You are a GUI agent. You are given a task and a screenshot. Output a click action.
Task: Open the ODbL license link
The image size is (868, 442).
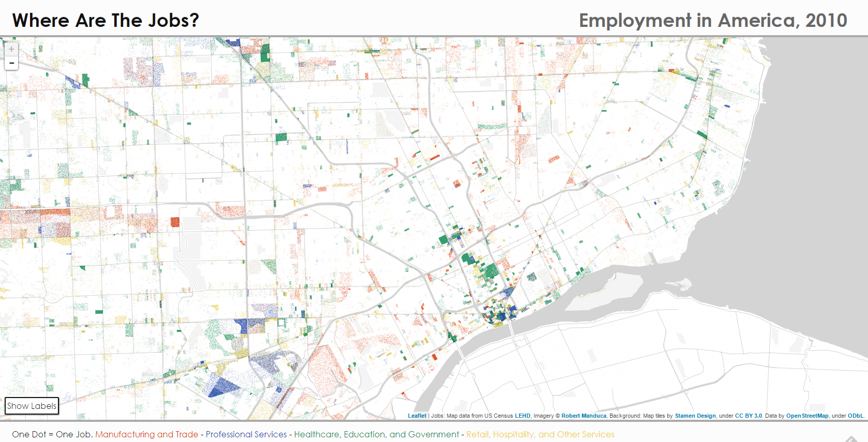(x=855, y=416)
